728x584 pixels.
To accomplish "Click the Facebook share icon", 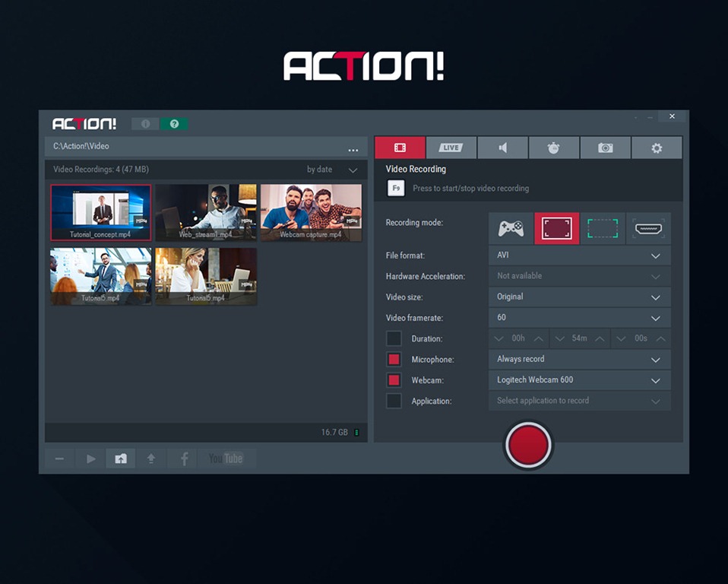I will pyautogui.click(x=183, y=459).
